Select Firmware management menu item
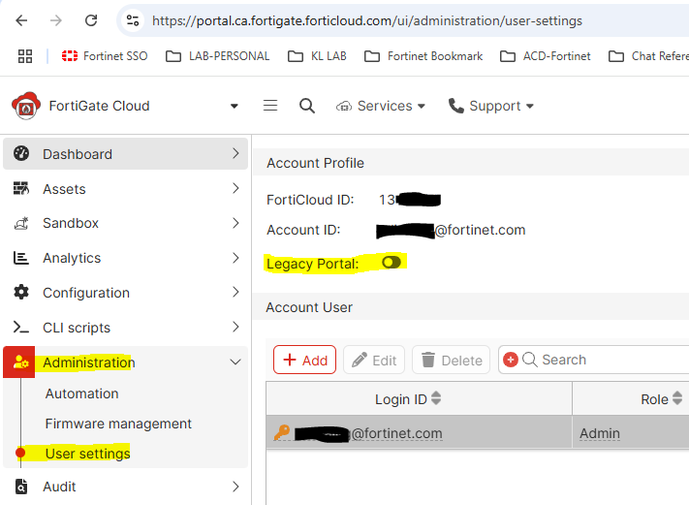This screenshot has height=505, width=689. pyautogui.click(x=118, y=424)
